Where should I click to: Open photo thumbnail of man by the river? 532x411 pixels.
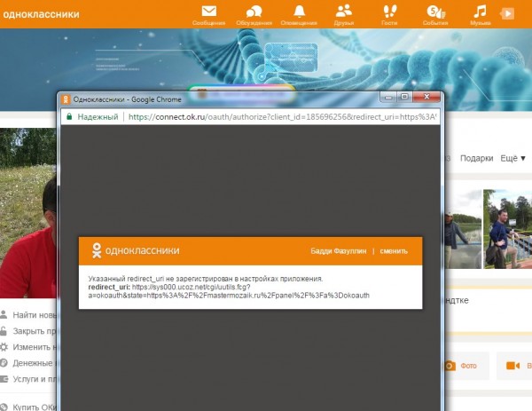[x=463, y=229]
